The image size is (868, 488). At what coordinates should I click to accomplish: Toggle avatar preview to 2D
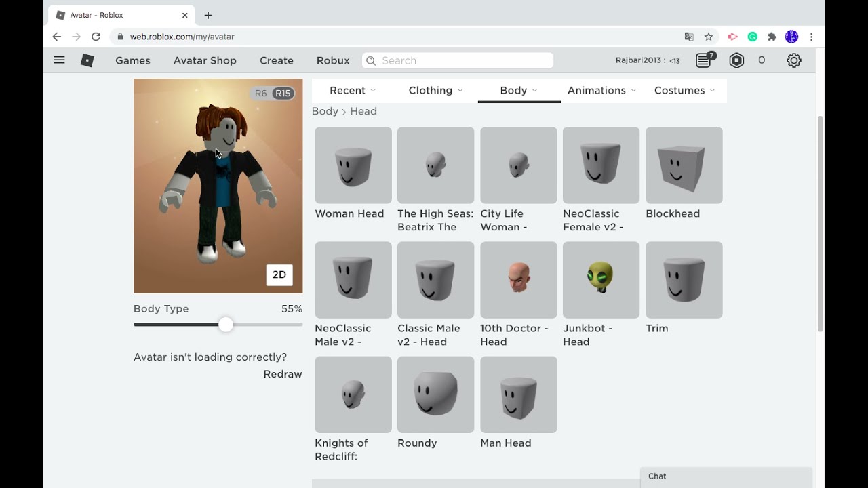coord(279,274)
